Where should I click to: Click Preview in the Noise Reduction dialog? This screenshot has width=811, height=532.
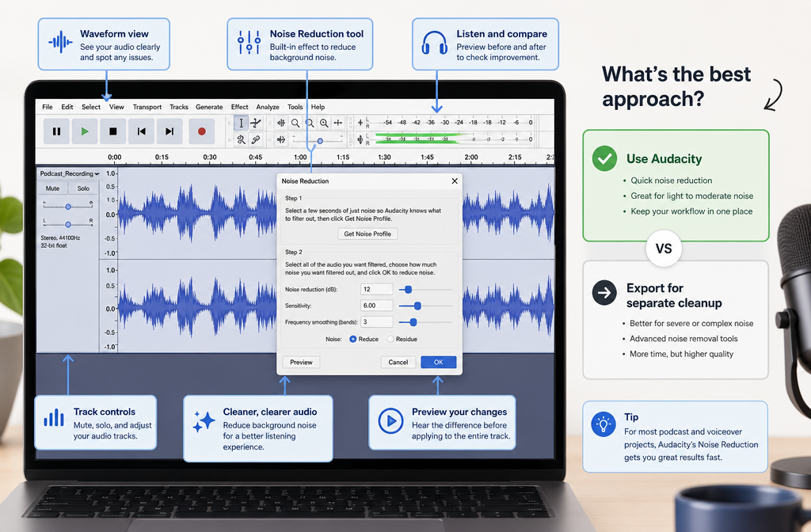coord(301,362)
